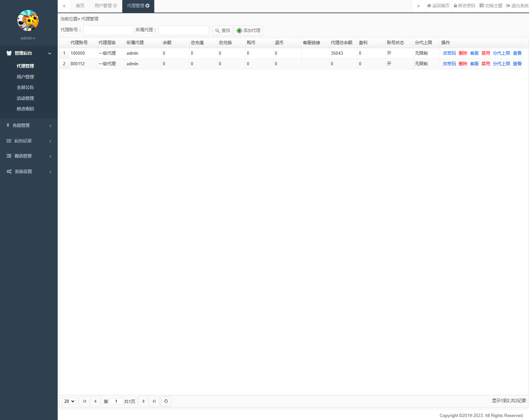This screenshot has width=529, height=420.
Task: Go to the first page
Action: [85, 401]
